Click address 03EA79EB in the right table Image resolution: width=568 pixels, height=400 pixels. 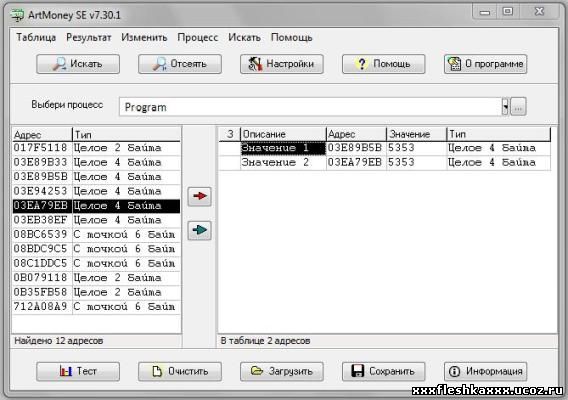tap(355, 163)
